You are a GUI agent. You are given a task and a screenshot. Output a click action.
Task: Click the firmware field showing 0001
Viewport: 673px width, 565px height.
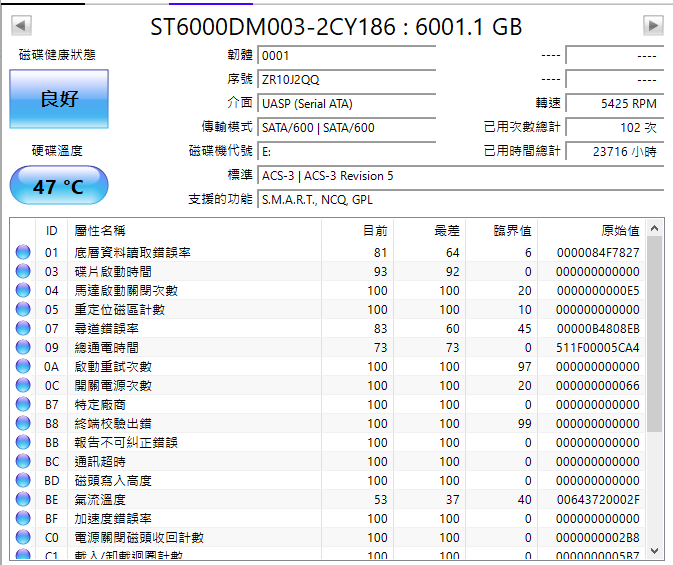(x=347, y=55)
